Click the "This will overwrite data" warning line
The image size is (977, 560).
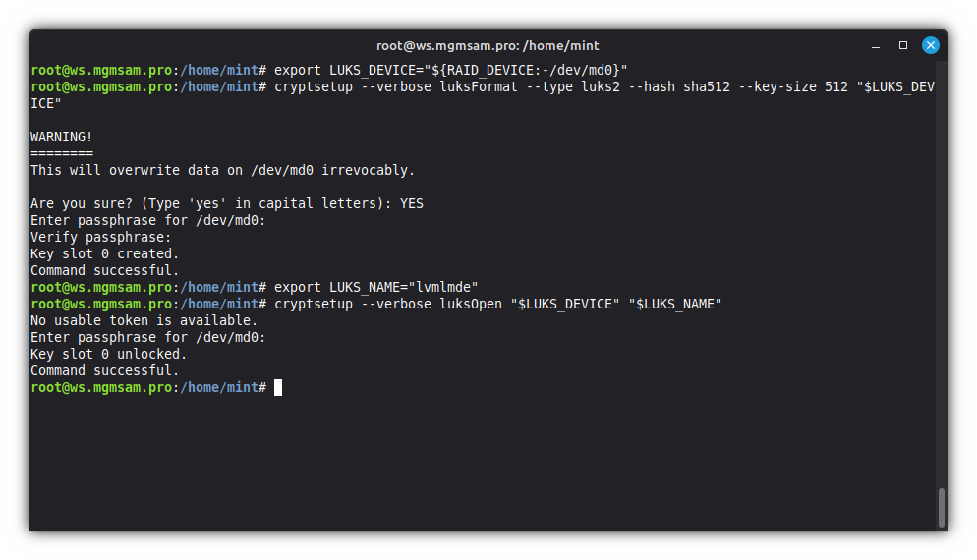(x=223, y=170)
